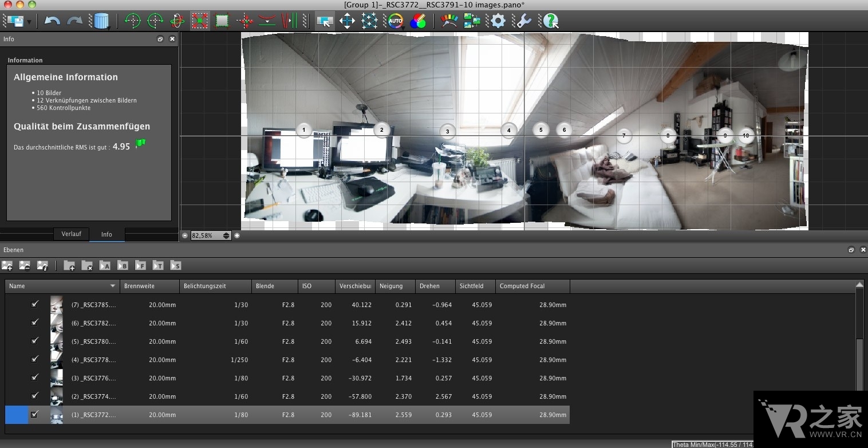This screenshot has height=448, width=868.
Task: Open the settings gear in the toolbar
Action: (497, 21)
